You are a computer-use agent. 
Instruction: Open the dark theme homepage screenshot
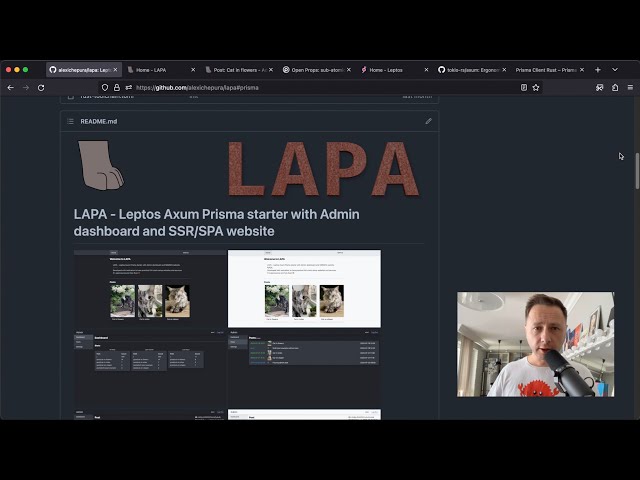click(x=149, y=289)
